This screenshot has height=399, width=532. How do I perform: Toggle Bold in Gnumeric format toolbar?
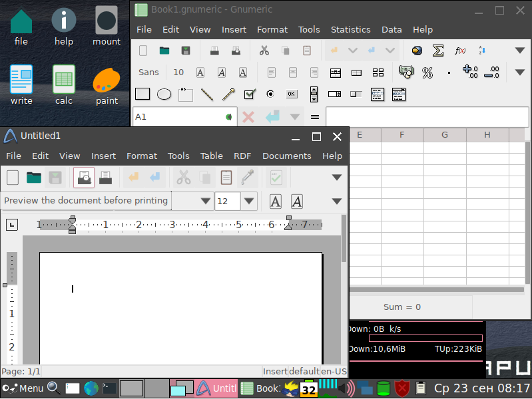coord(200,72)
